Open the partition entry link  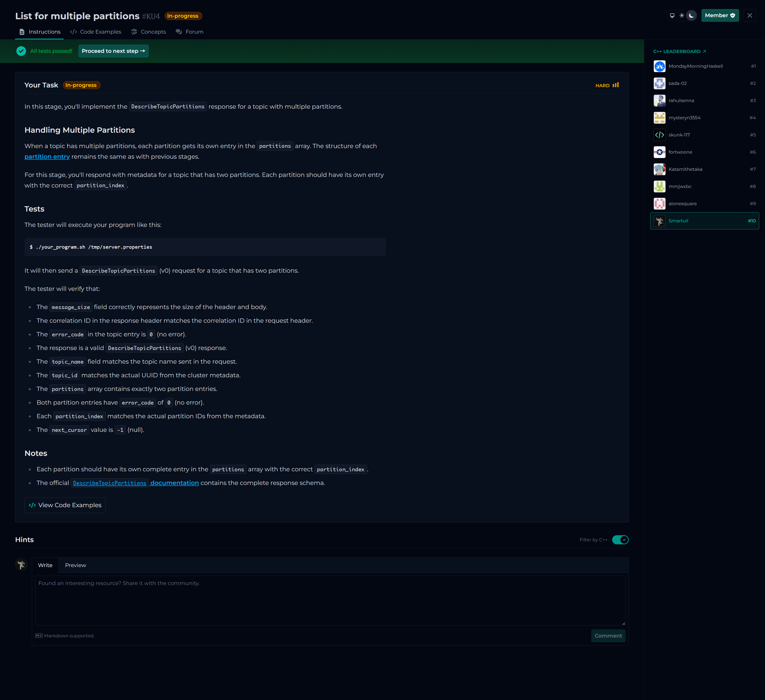47,157
